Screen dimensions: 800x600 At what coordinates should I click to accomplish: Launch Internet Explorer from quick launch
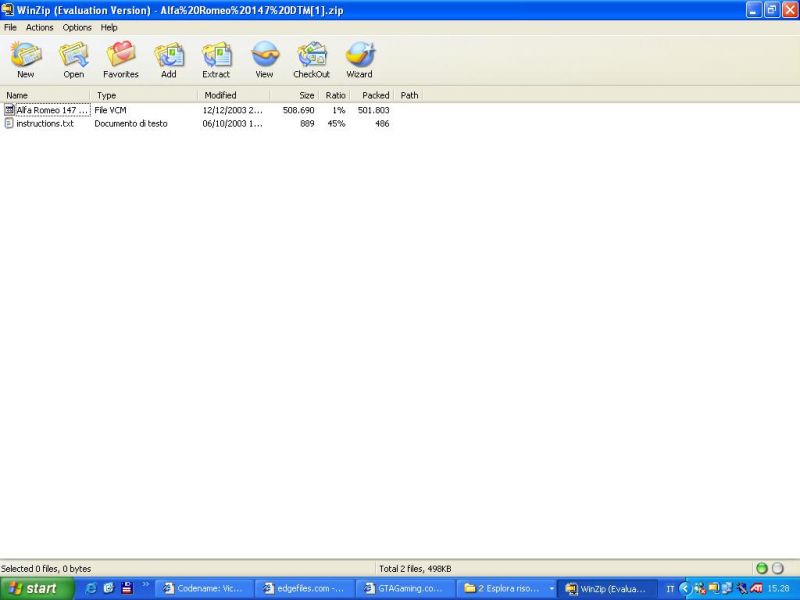coord(91,588)
